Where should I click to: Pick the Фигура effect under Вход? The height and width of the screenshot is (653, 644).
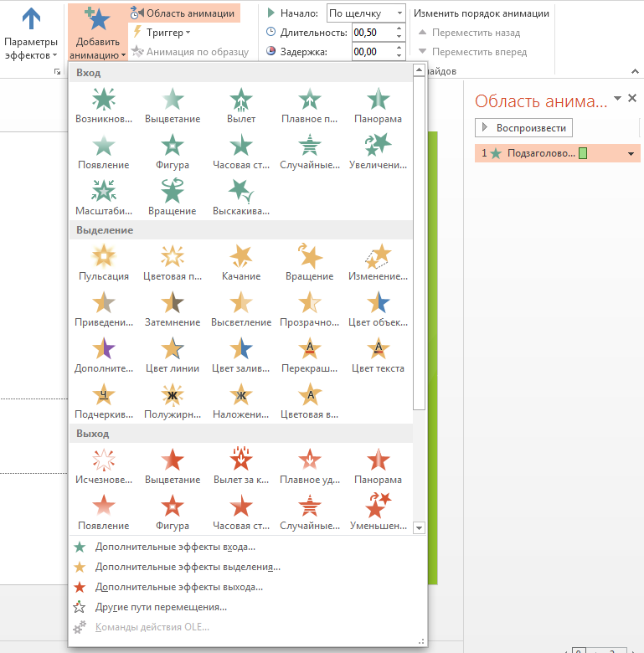[173, 152]
